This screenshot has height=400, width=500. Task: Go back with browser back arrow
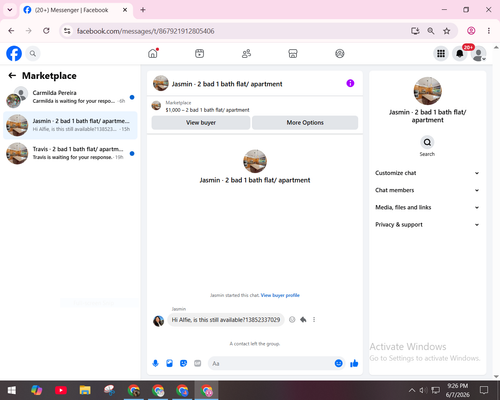pyautogui.click(x=11, y=31)
